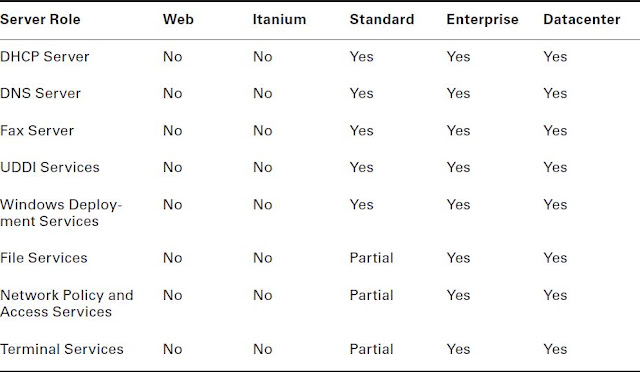Select the File Services row label

pos(44,258)
